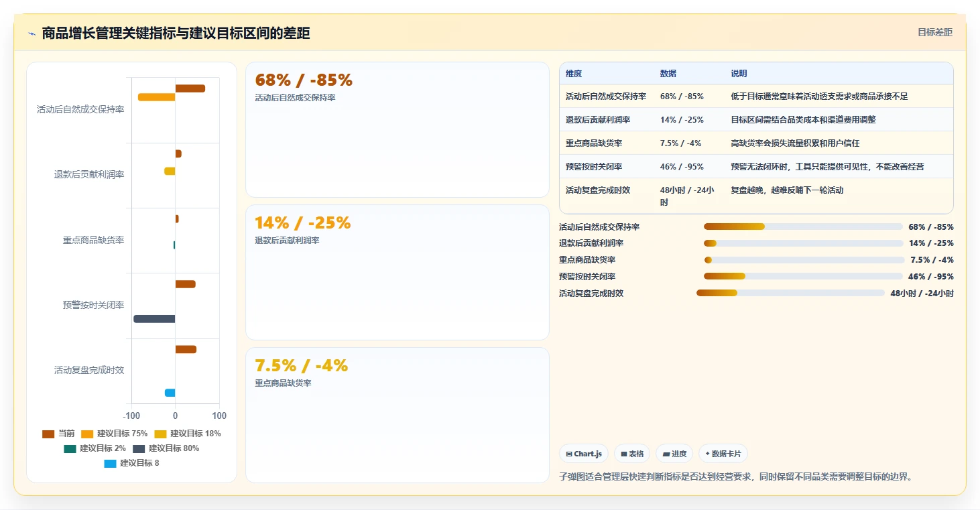The image size is (980, 510).
Task: Click the orange 建议目标 bar for 活动后自然成交保持率
Action: (x=157, y=97)
